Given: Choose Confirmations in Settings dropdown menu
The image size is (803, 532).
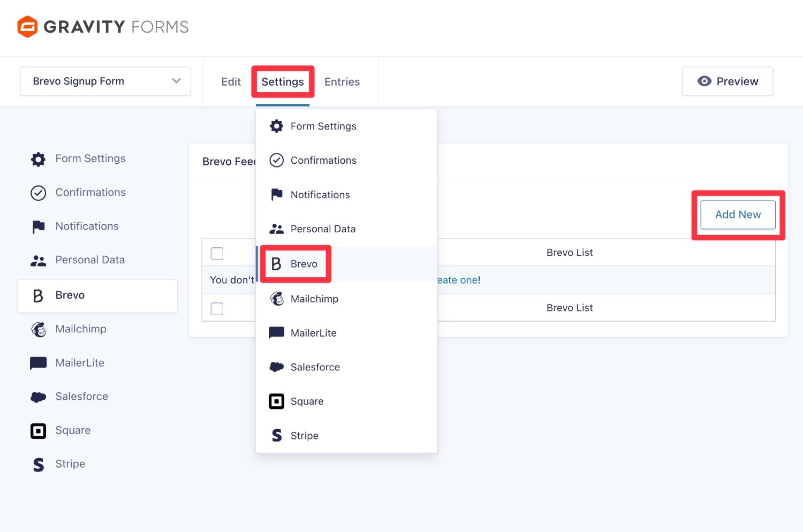Looking at the screenshot, I should point(346,161).
